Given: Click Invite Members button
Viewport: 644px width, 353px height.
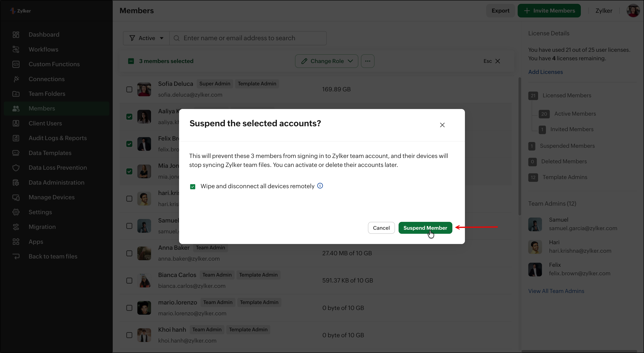Looking at the screenshot, I should pos(549,11).
